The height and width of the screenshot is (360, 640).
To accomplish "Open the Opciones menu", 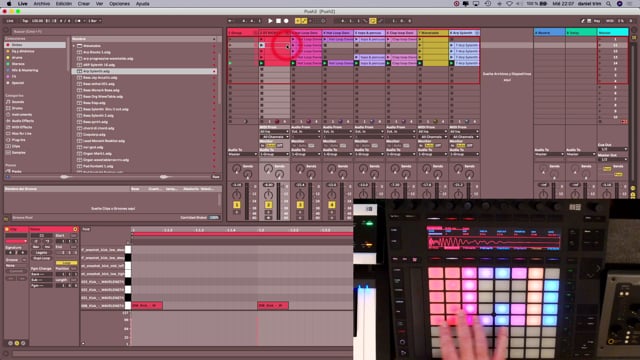I will coord(119,4).
